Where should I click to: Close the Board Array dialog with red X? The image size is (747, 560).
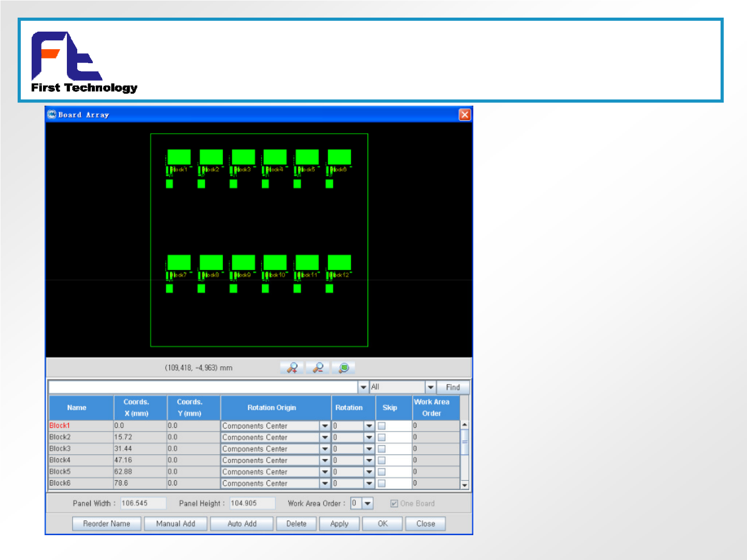(464, 114)
